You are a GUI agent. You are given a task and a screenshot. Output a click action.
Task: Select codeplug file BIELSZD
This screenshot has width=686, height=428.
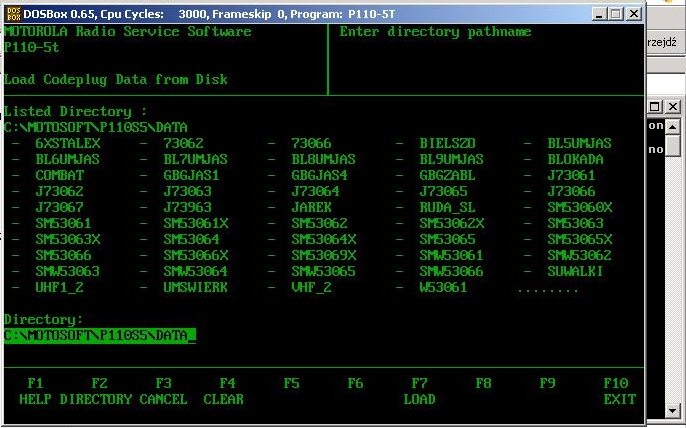coord(448,143)
